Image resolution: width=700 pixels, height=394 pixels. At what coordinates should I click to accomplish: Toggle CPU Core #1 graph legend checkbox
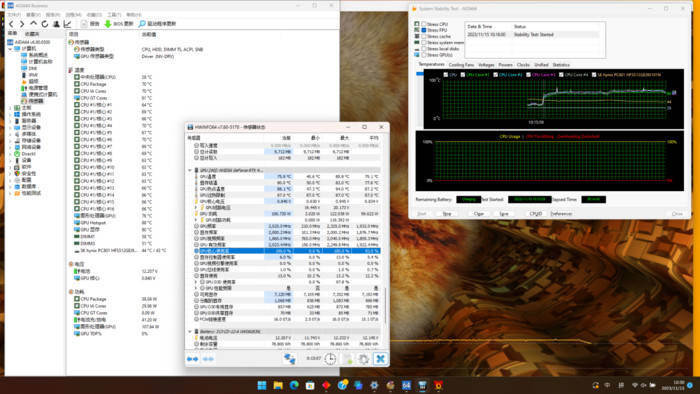pos(462,75)
